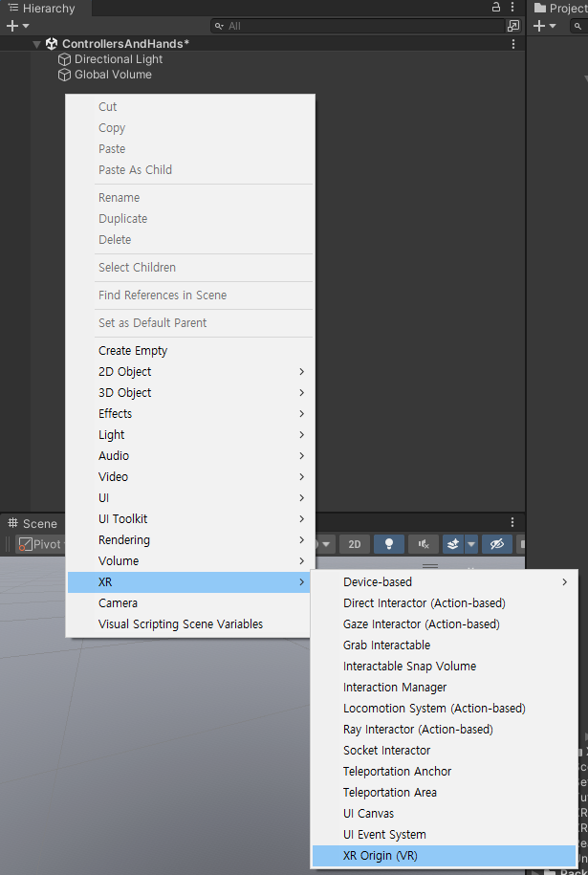Open the Hierarchy search window icon
The image size is (588, 875).
click(x=513, y=26)
